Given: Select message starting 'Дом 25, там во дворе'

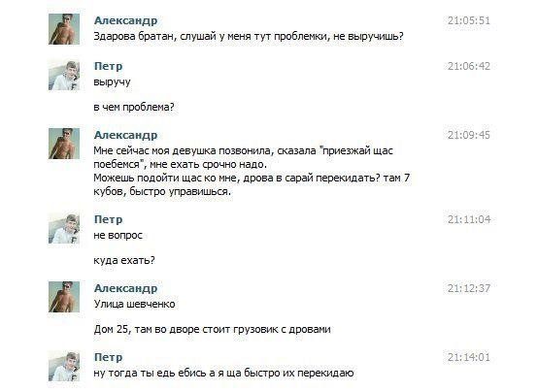Looking at the screenshot, I should pos(212,329).
